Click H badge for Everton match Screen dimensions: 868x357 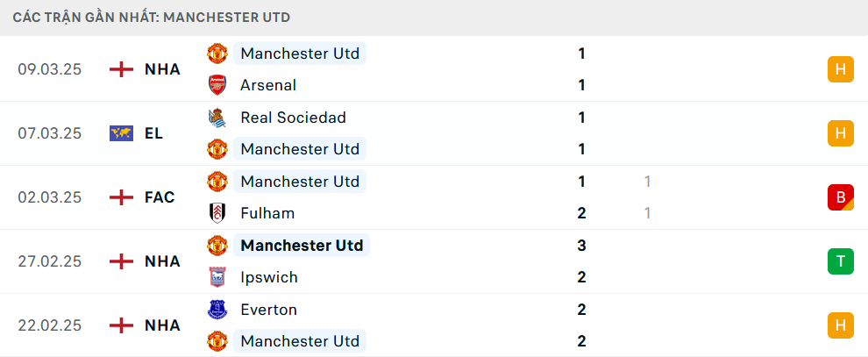click(x=840, y=325)
